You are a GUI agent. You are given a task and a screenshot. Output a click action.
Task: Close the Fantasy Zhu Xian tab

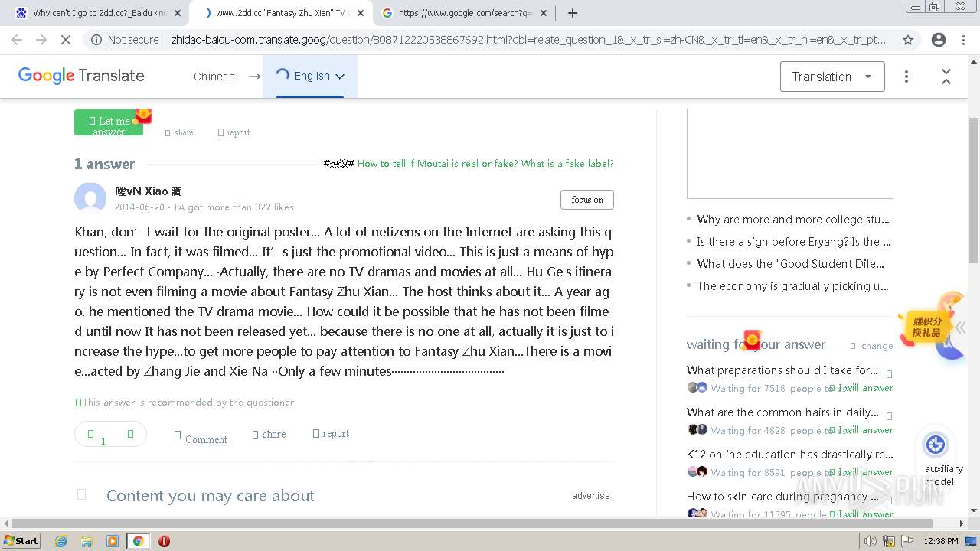click(361, 13)
